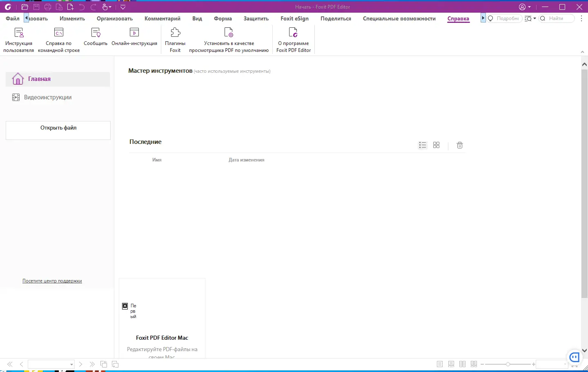Open the Файл menu
588x372 pixels.
click(x=13, y=19)
